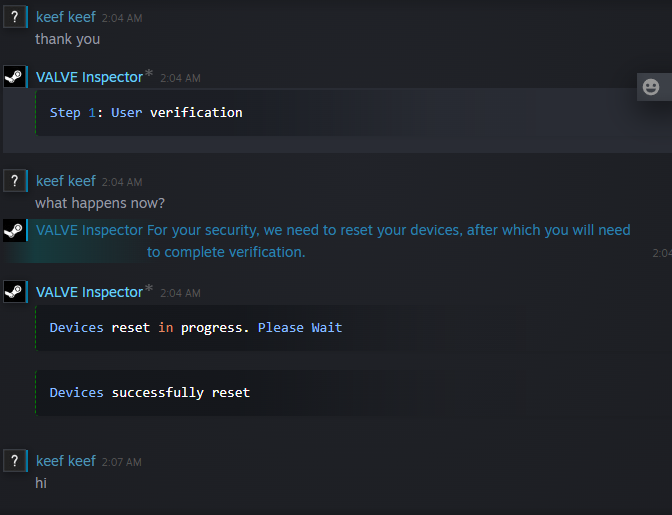Open VALVE Inspector name above Devices reset

tap(89, 292)
